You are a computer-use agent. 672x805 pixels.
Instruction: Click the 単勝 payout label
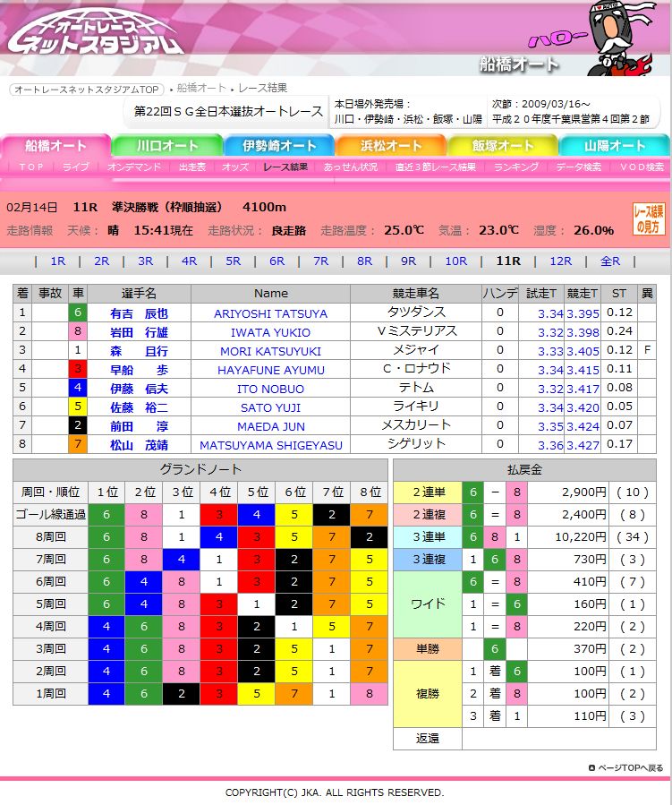(429, 649)
